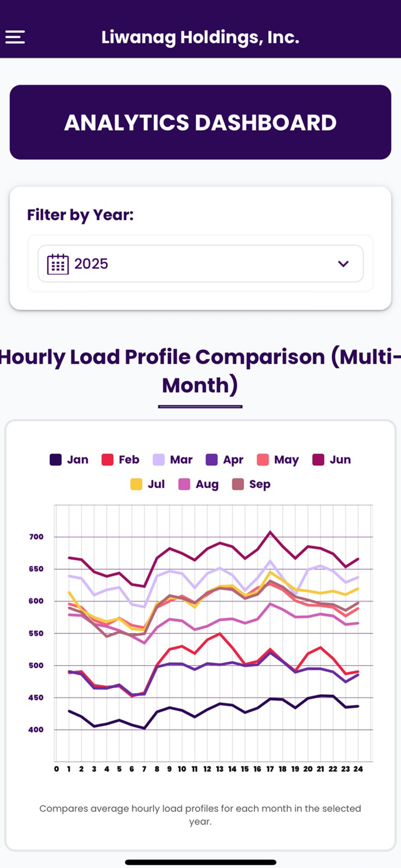Toggle the Sep legend series

(x=252, y=484)
